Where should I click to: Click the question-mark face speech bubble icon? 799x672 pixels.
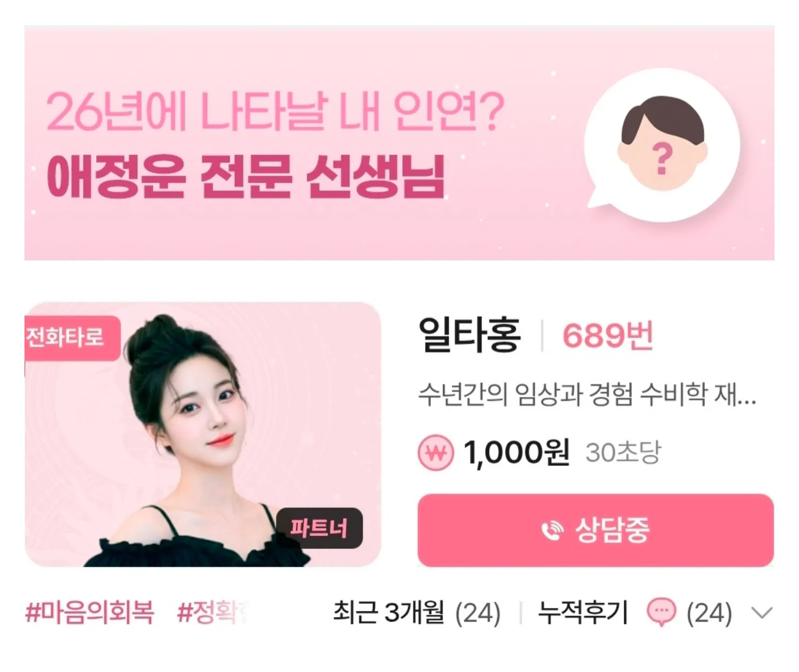[662, 145]
